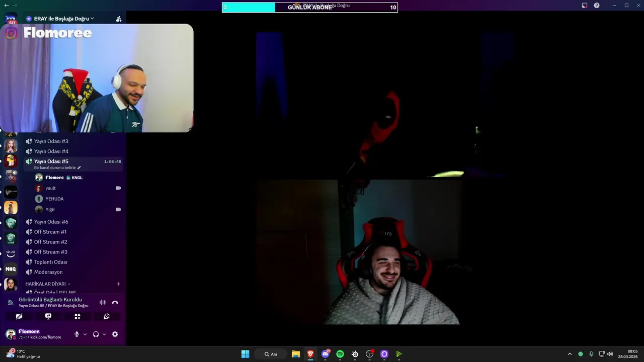Go back with the title bar left arrow

point(7,5)
